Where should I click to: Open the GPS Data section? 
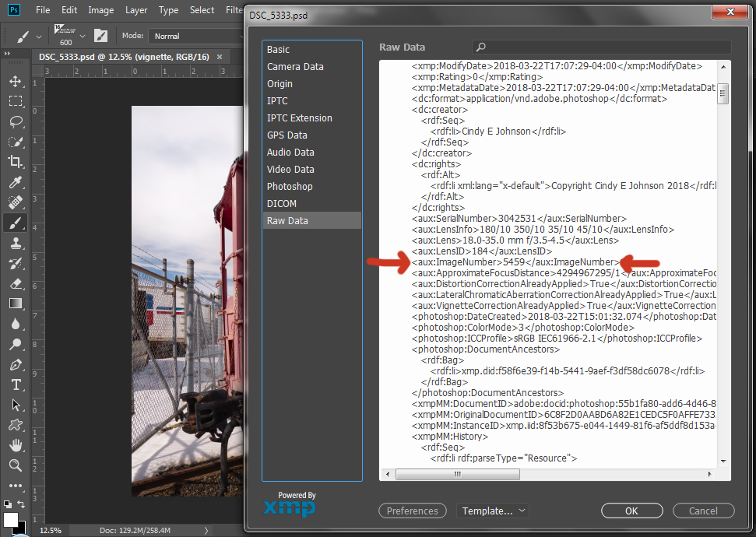pyautogui.click(x=287, y=135)
